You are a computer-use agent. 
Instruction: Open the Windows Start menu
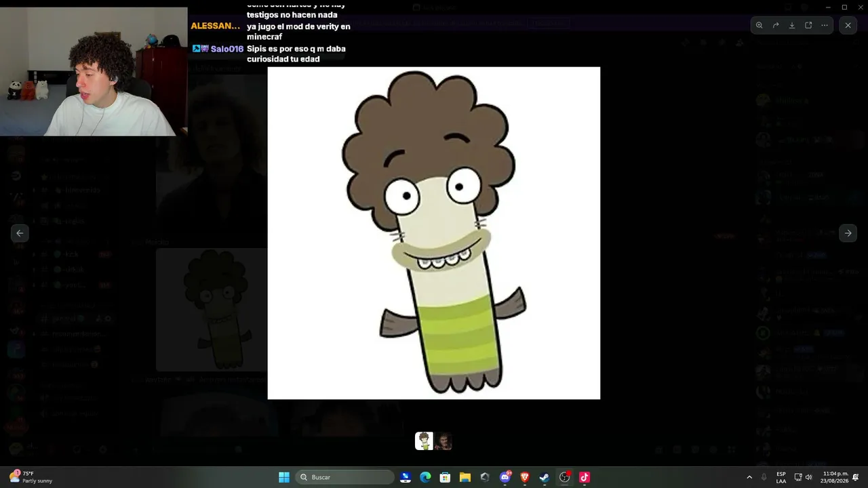coord(284,477)
